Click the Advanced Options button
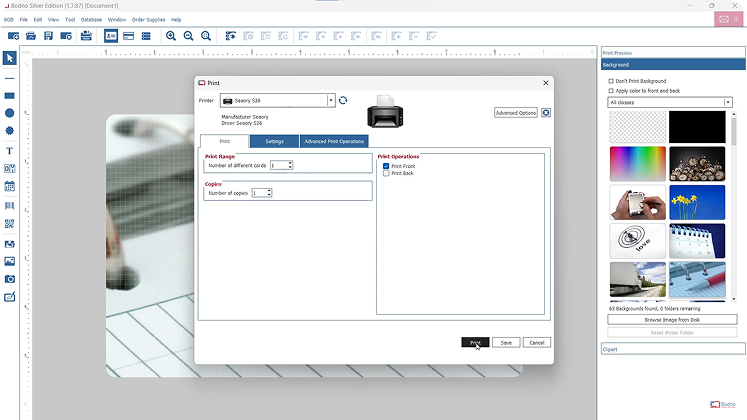Screen dimensions: 747x420 [x=516, y=113]
